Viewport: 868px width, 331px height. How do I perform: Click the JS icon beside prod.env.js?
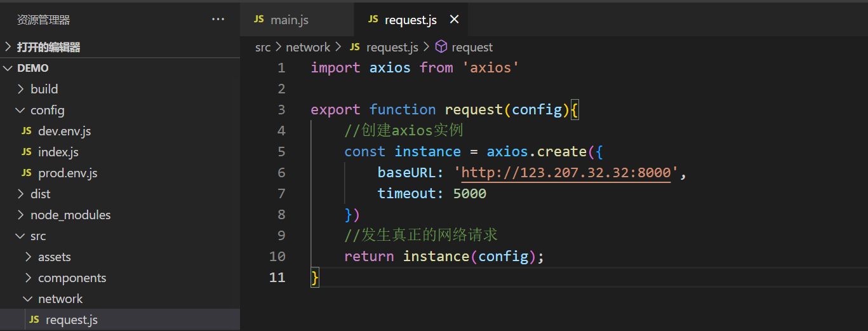pyautogui.click(x=27, y=173)
